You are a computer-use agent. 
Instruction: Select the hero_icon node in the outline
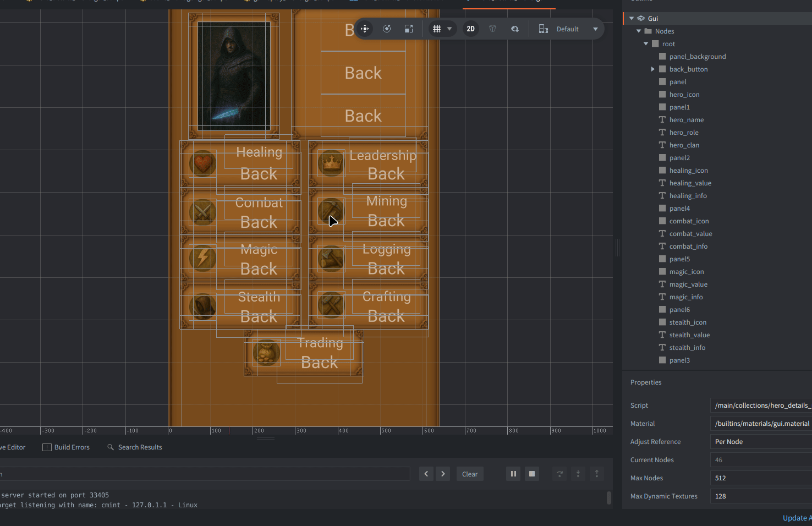click(x=684, y=95)
